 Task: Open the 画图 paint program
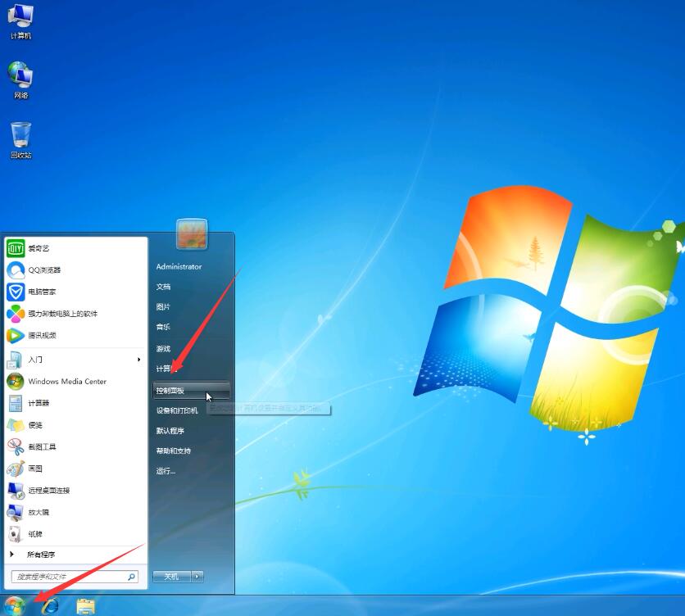click(x=75, y=469)
